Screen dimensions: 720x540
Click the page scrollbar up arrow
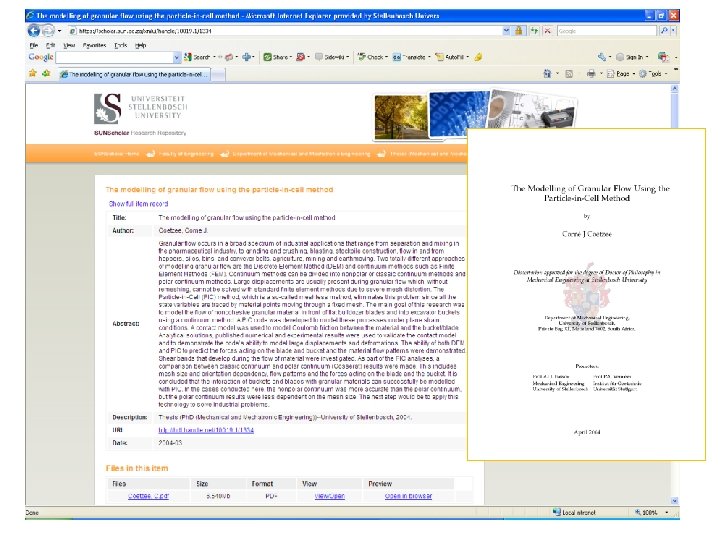point(675,89)
